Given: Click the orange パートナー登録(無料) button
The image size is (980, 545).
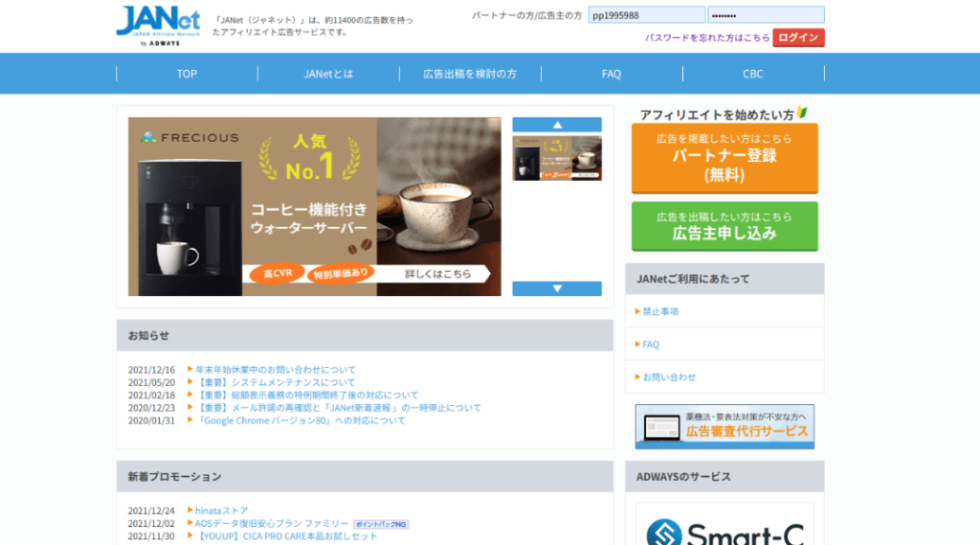Looking at the screenshot, I should [x=724, y=158].
